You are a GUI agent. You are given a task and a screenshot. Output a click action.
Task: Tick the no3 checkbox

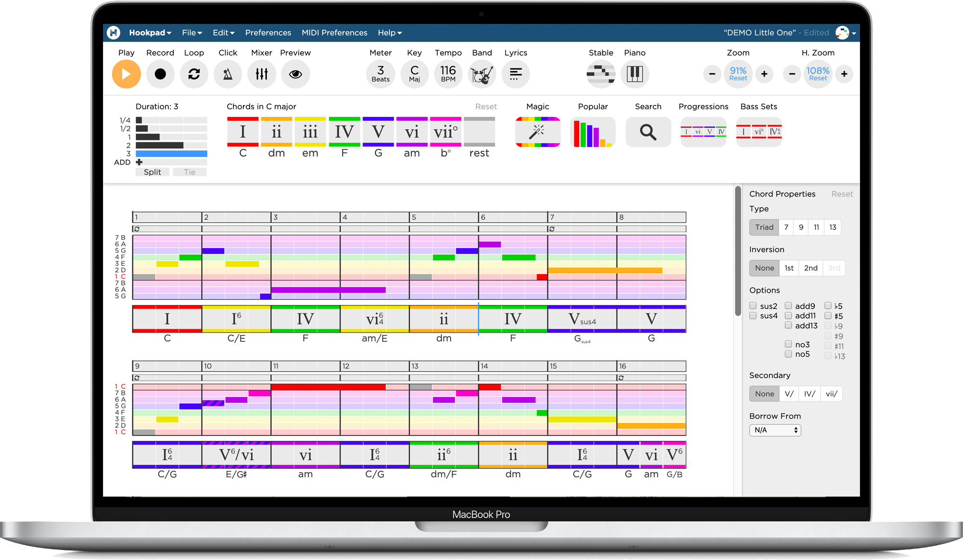point(788,344)
